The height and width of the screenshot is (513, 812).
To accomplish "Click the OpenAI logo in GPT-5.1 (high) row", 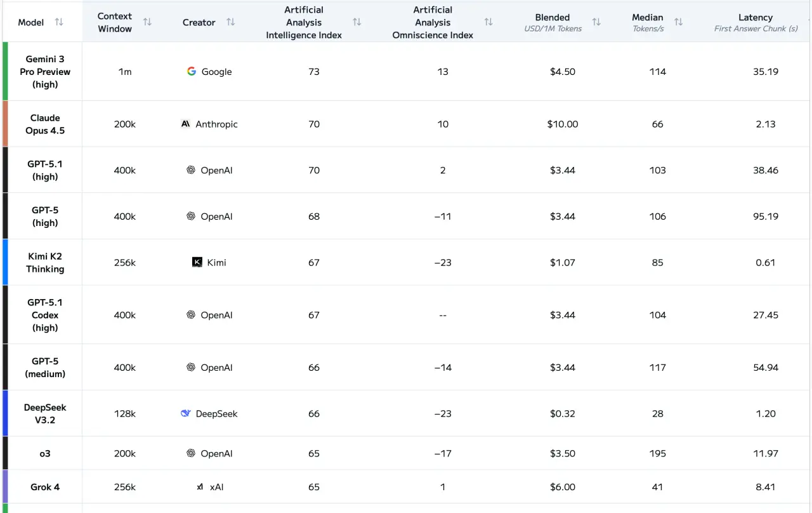I will click(x=191, y=170).
